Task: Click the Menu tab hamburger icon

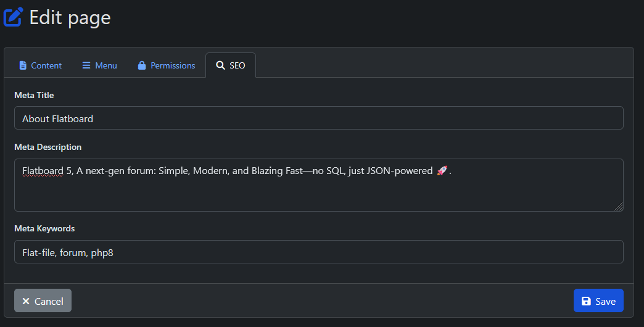Action: coord(86,65)
